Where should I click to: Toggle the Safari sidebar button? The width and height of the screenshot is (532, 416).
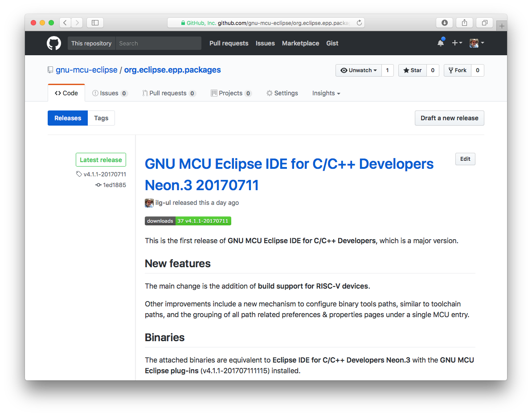(x=95, y=23)
